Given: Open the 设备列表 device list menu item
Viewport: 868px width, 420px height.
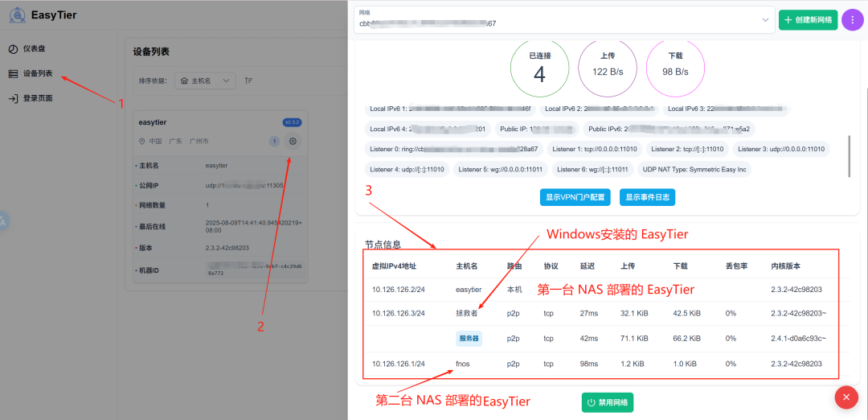Looking at the screenshot, I should pos(31,74).
